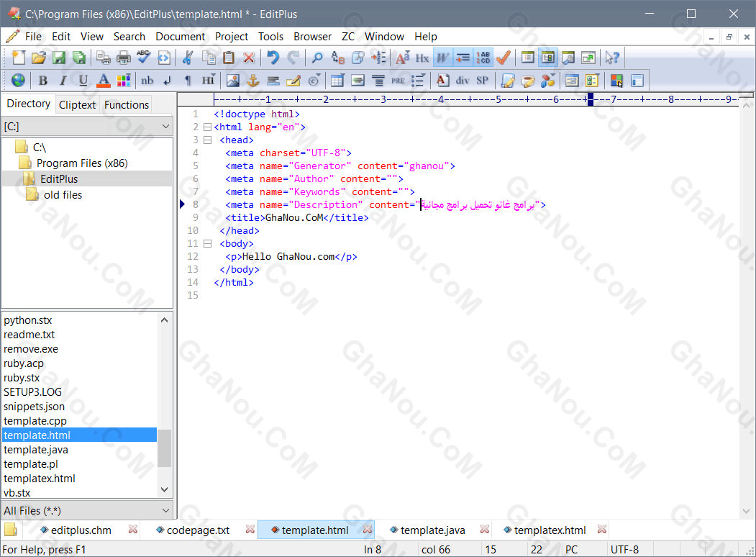Open the Tools menu
Image resolution: width=756 pixels, height=557 pixels.
click(270, 37)
